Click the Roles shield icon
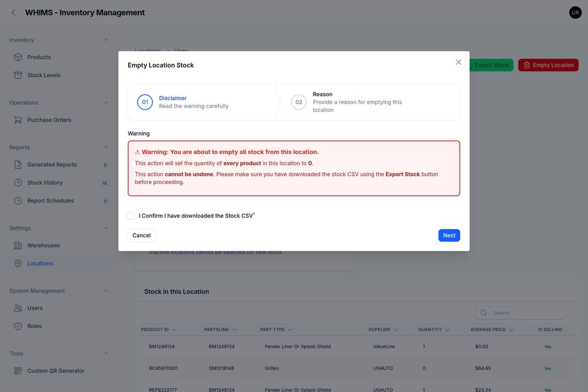The image size is (588, 392). pos(18,326)
